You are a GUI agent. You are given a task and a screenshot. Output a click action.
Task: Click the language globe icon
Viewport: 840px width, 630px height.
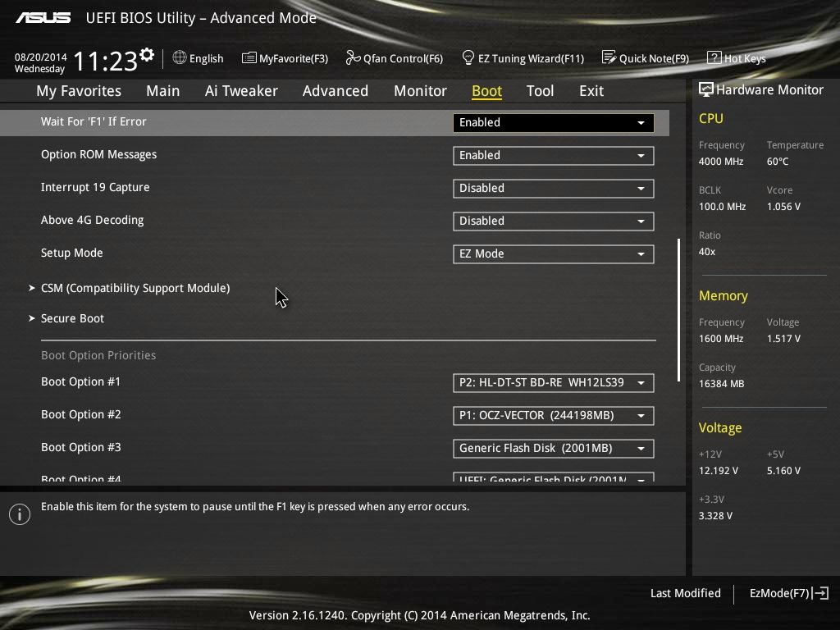tap(180, 57)
